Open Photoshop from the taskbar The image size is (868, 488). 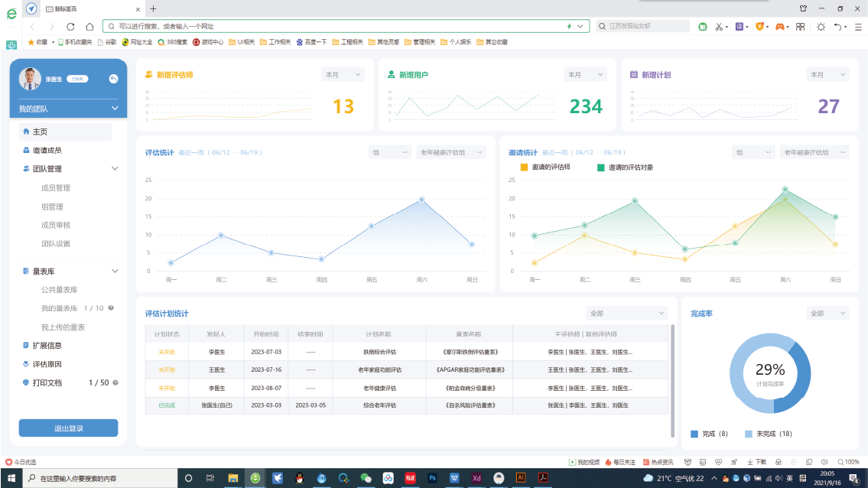tap(432, 478)
